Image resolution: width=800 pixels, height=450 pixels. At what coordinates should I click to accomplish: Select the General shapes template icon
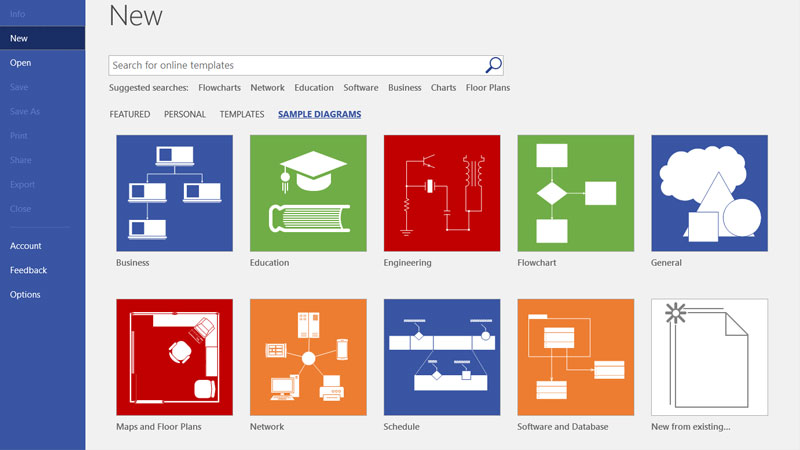(x=709, y=193)
